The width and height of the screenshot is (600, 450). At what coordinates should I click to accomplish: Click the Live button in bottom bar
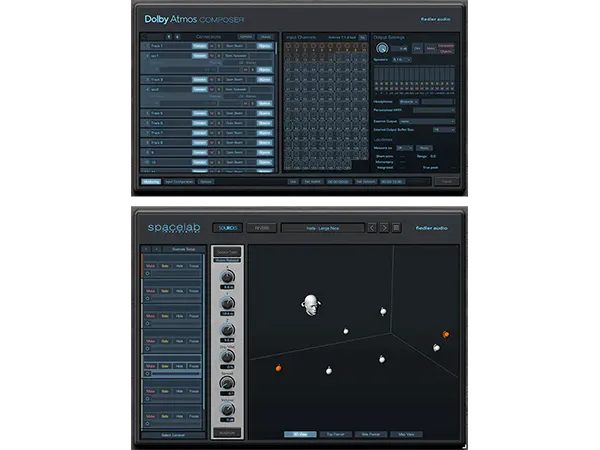(x=293, y=181)
